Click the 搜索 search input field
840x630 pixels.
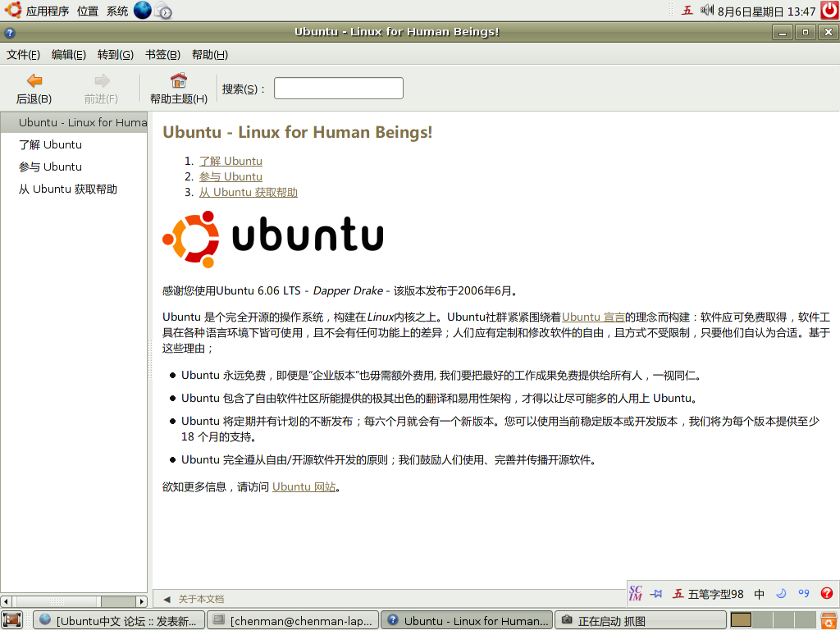pos(339,89)
